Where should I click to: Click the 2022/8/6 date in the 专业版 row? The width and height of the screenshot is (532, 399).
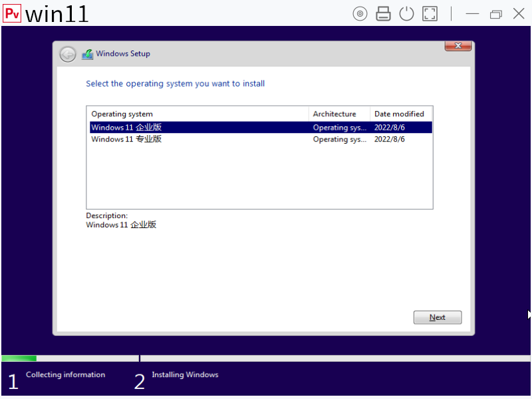click(x=389, y=139)
